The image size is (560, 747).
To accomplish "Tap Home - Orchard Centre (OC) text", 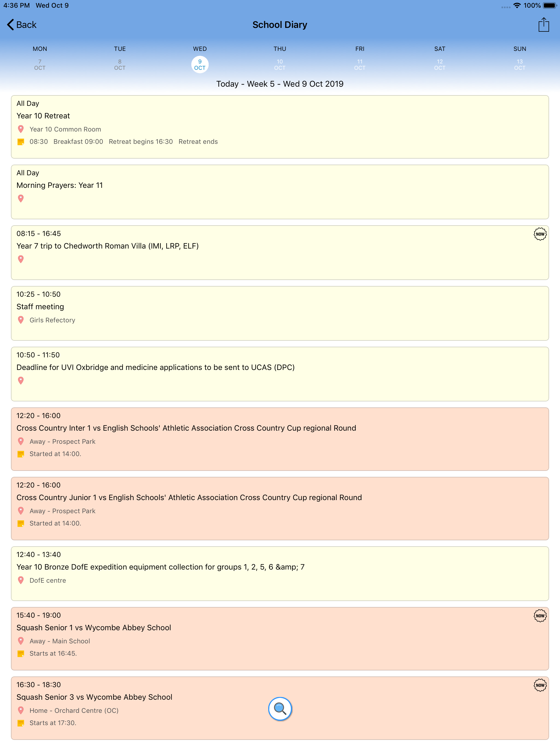I will click(74, 710).
